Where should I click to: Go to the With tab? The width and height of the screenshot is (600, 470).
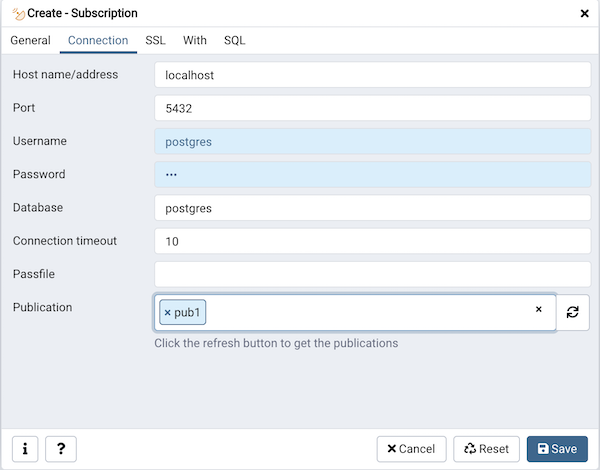click(x=194, y=40)
